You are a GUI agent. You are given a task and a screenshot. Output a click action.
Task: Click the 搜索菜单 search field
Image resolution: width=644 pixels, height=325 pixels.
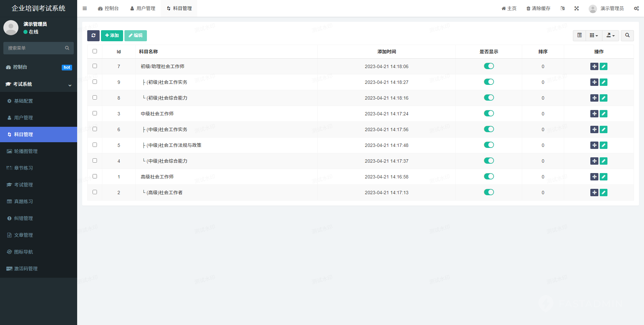tap(35, 48)
